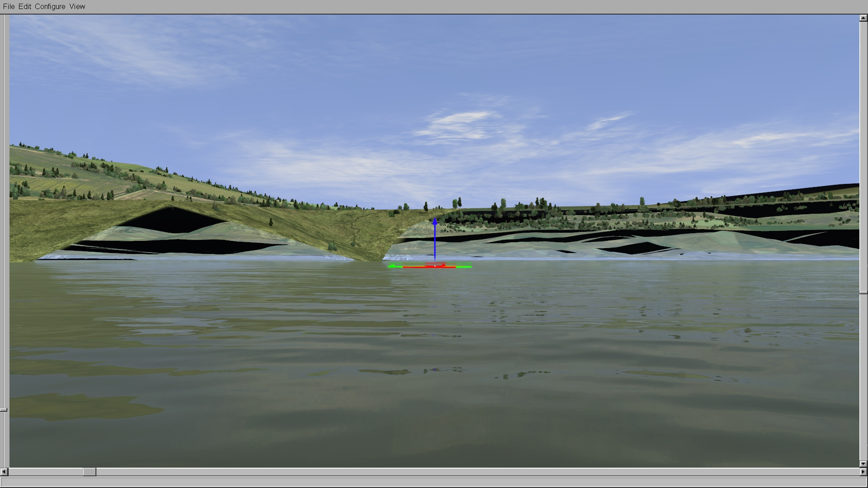Click horizontal scrollbar track right of thumb
The height and width of the screenshot is (488, 868).
coord(452,472)
